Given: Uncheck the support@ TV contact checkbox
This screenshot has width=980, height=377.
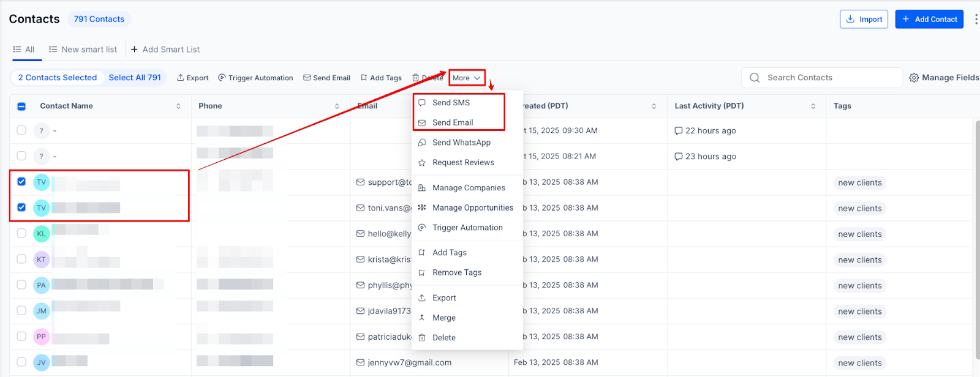Looking at the screenshot, I should 21,182.
